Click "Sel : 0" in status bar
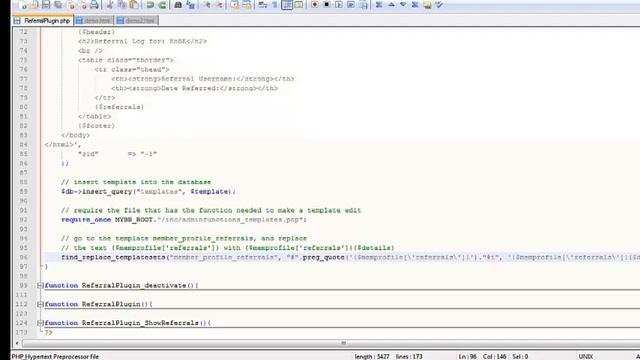This screenshot has height=360, width=640. coord(520,356)
